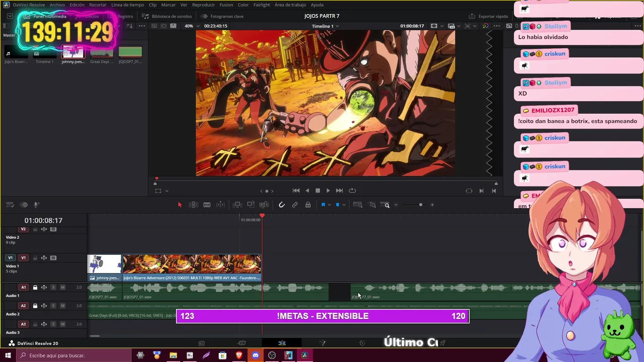Click Exportar rápido button
The height and width of the screenshot is (362, 644).
click(x=489, y=16)
